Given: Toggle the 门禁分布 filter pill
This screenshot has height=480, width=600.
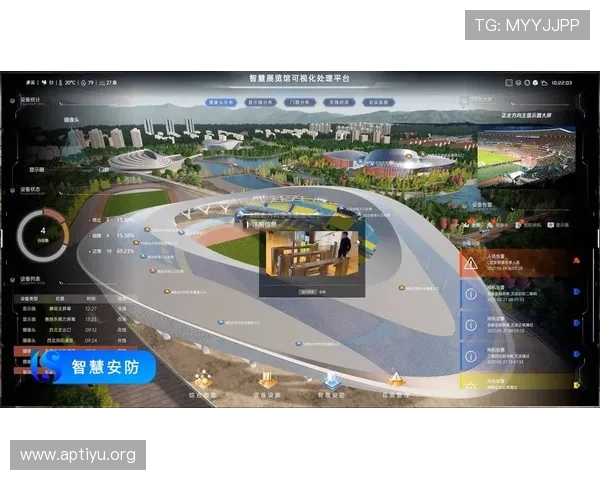Looking at the screenshot, I should pyautogui.click(x=300, y=103).
